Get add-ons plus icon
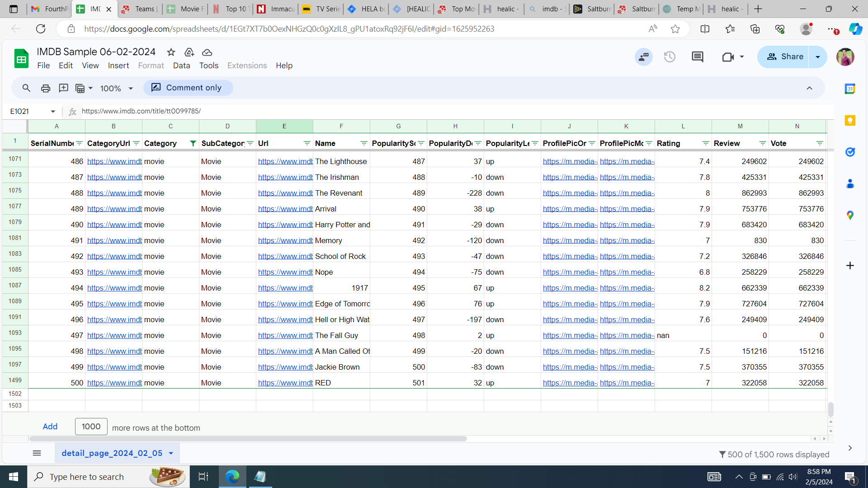The width and height of the screenshot is (868, 488). click(850, 266)
